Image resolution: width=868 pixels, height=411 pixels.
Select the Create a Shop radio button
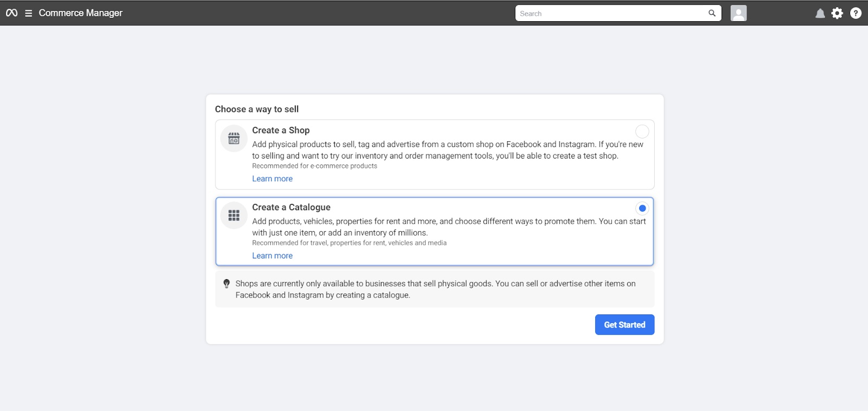642,131
